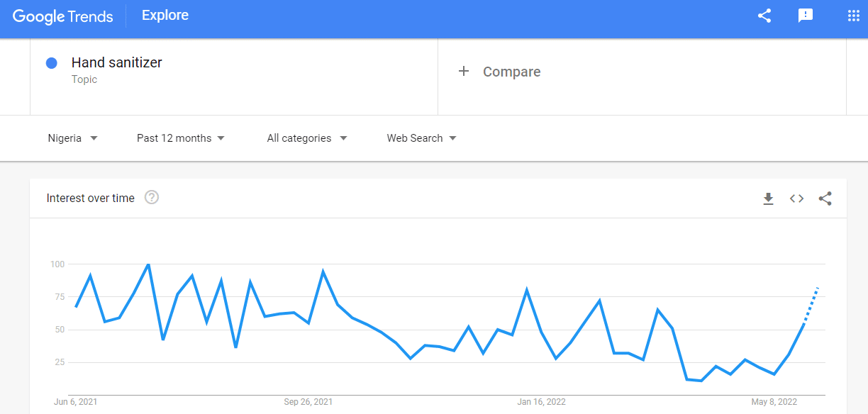Open the Web Search type dropdown
868x414 pixels.
click(421, 138)
